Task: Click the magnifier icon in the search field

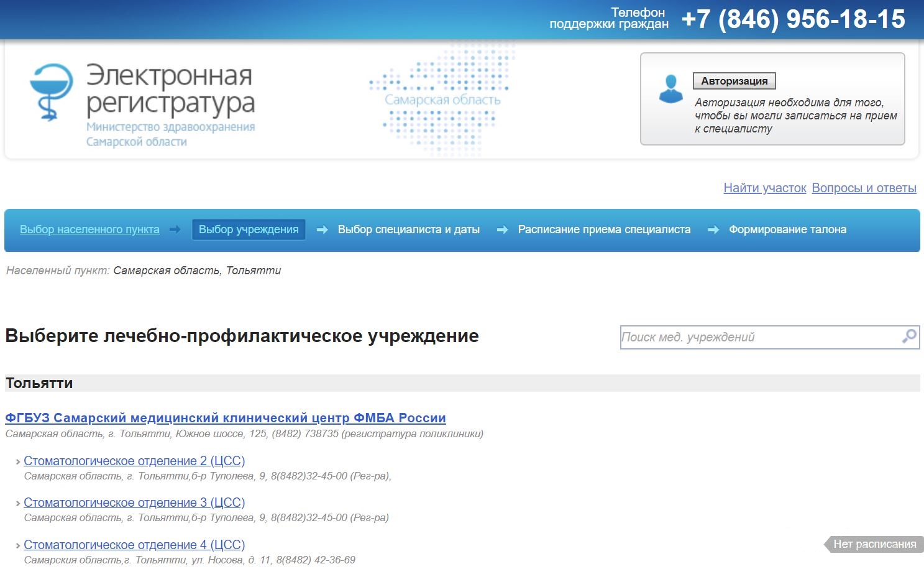Action: coord(909,336)
